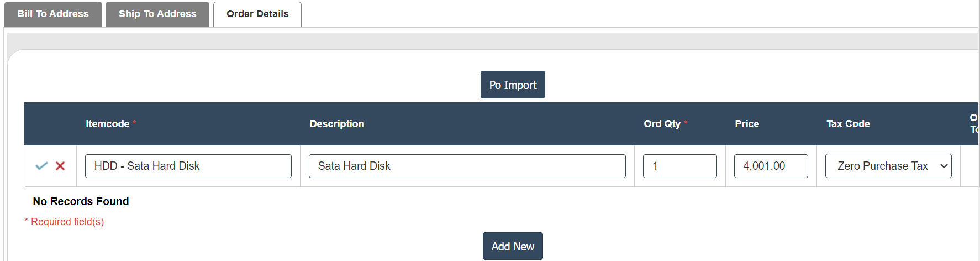Select the Order Details tab

click(257, 14)
